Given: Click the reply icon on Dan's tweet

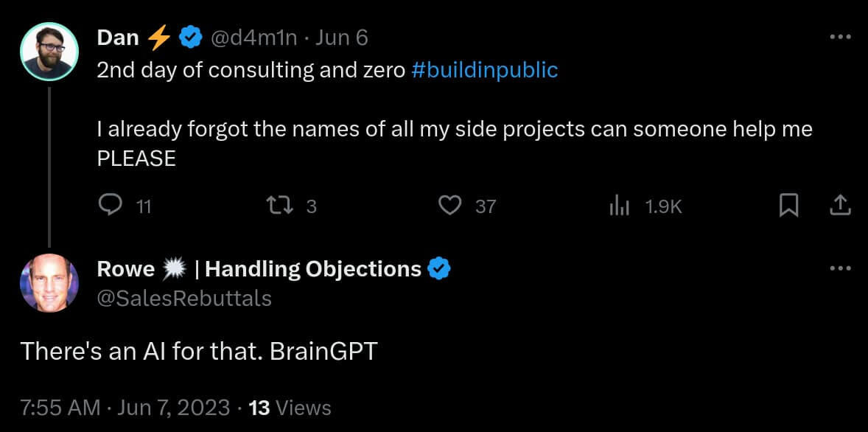Looking at the screenshot, I should 110,206.
